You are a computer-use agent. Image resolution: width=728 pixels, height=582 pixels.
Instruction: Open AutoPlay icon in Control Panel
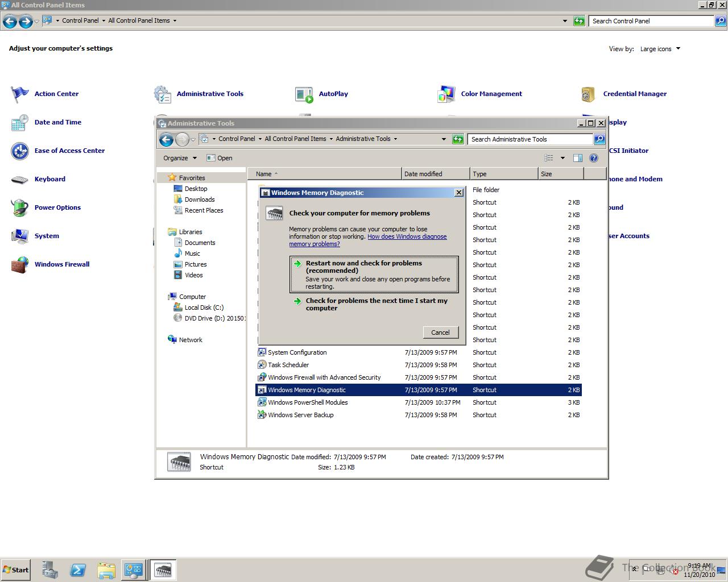click(304, 94)
